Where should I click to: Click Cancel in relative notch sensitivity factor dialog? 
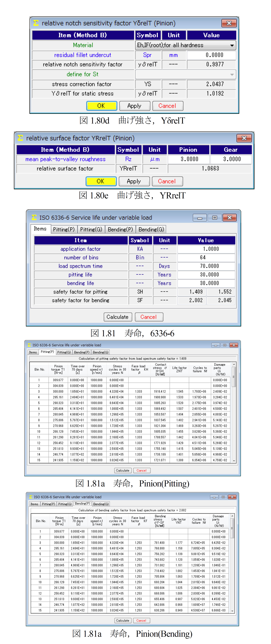pyautogui.click(x=168, y=106)
